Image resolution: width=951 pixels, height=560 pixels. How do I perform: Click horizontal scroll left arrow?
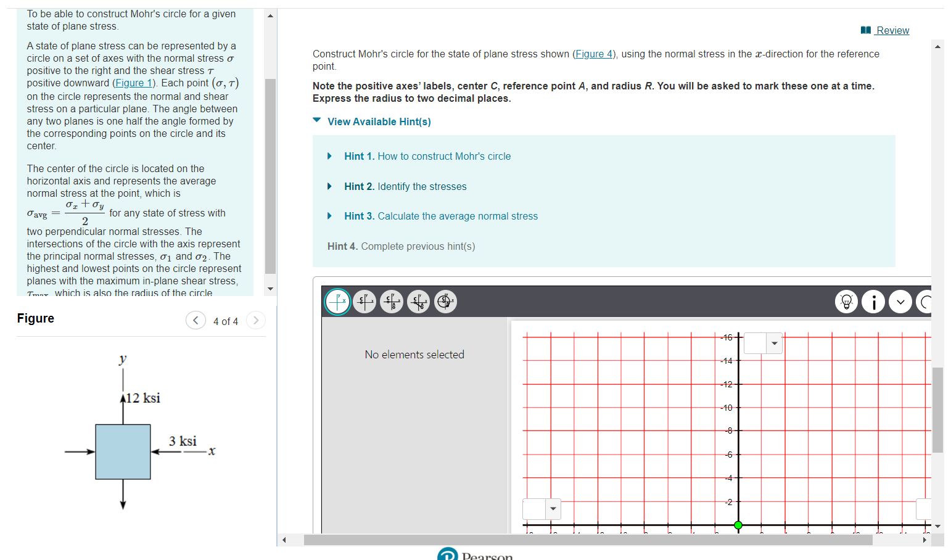(x=284, y=540)
